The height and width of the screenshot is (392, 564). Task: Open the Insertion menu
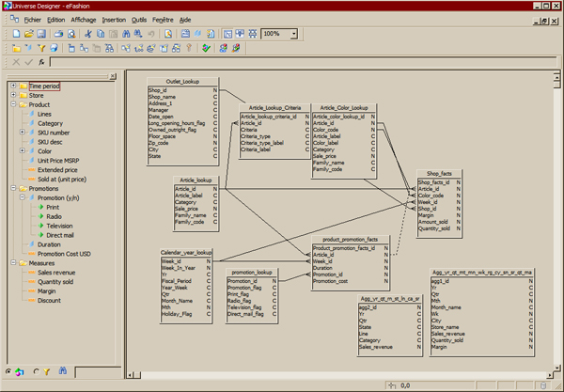114,19
